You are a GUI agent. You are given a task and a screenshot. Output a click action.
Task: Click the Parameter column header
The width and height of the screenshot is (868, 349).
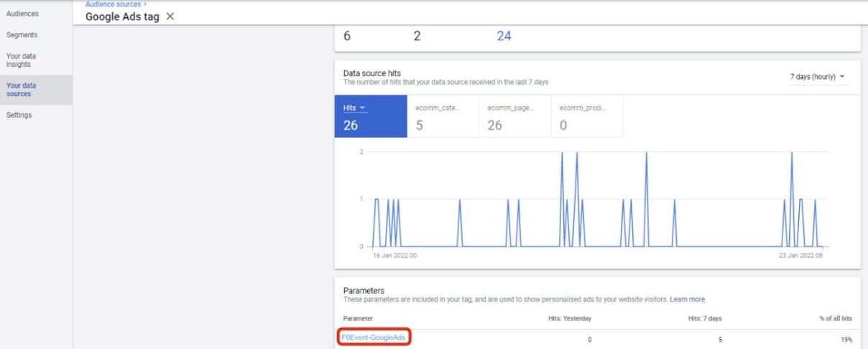(358, 318)
